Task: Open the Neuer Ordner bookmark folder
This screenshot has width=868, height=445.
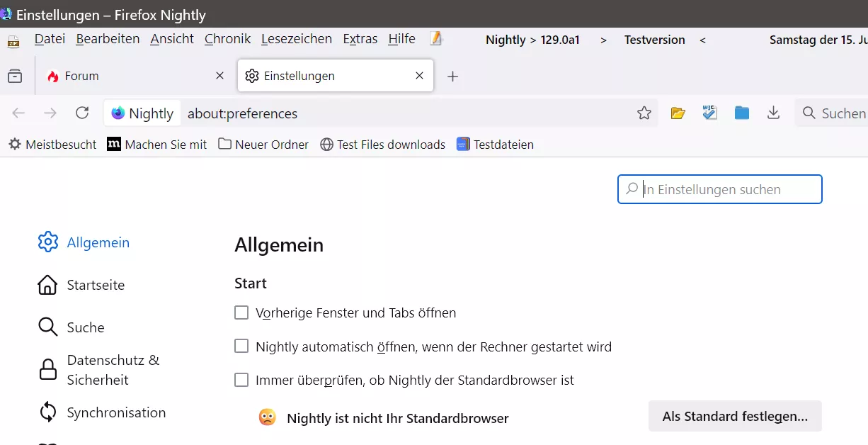Action: click(263, 145)
